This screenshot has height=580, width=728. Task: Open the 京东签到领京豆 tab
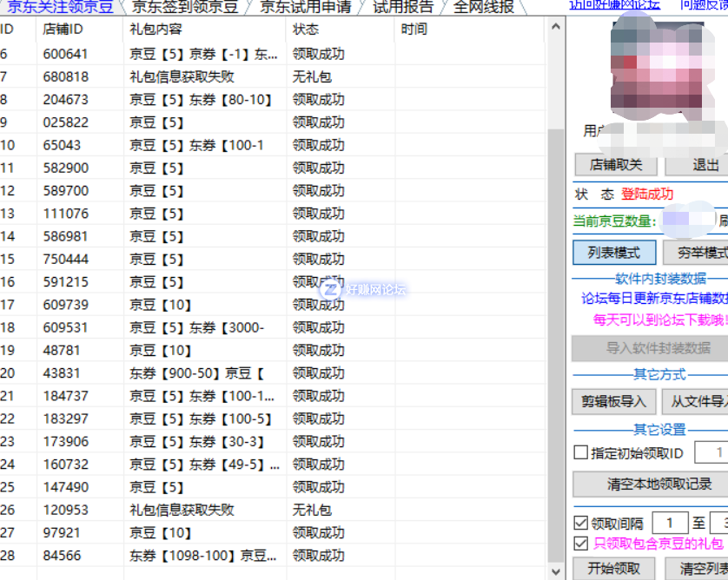(x=185, y=6)
